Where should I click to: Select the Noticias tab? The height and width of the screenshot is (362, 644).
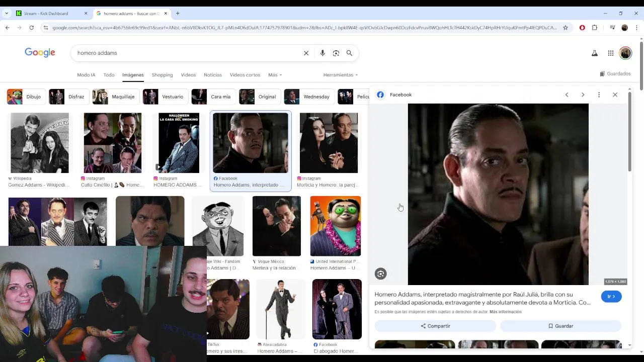tap(213, 75)
